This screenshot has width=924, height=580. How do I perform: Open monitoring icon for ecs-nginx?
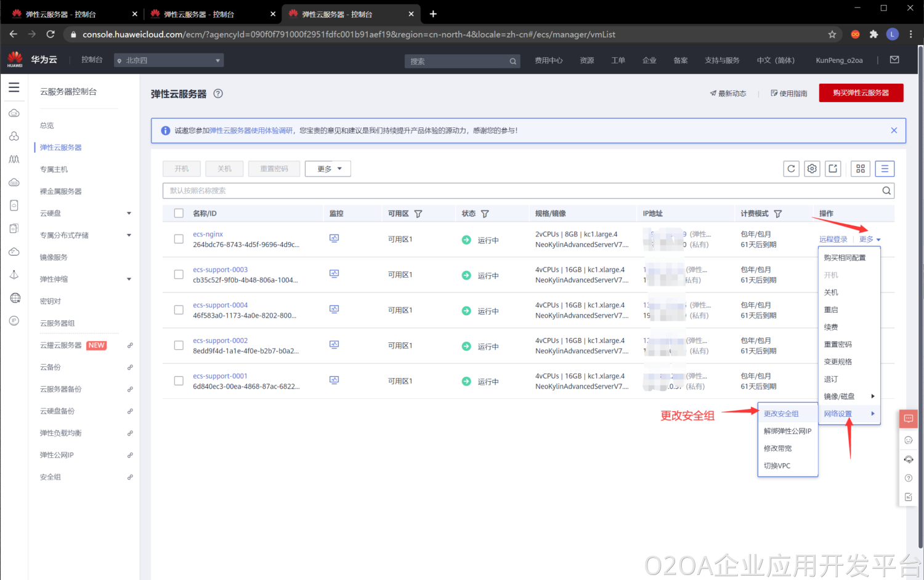334,238
